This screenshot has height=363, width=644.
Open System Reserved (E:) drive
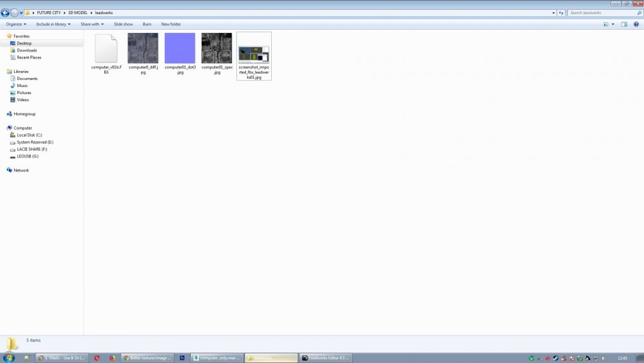[x=35, y=142]
